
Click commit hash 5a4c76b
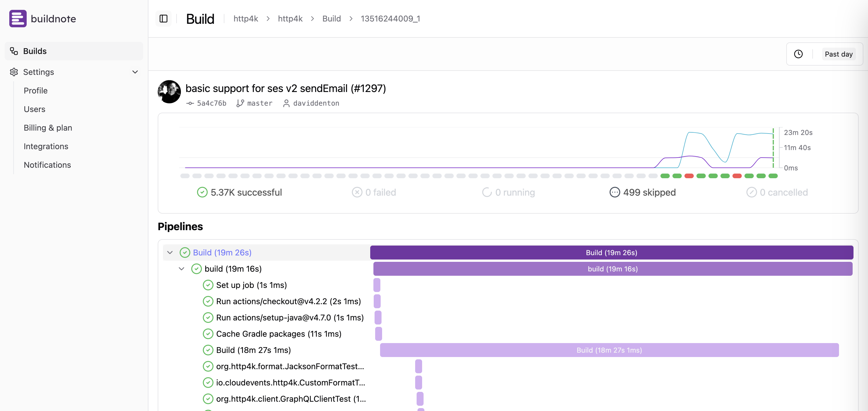(x=212, y=103)
